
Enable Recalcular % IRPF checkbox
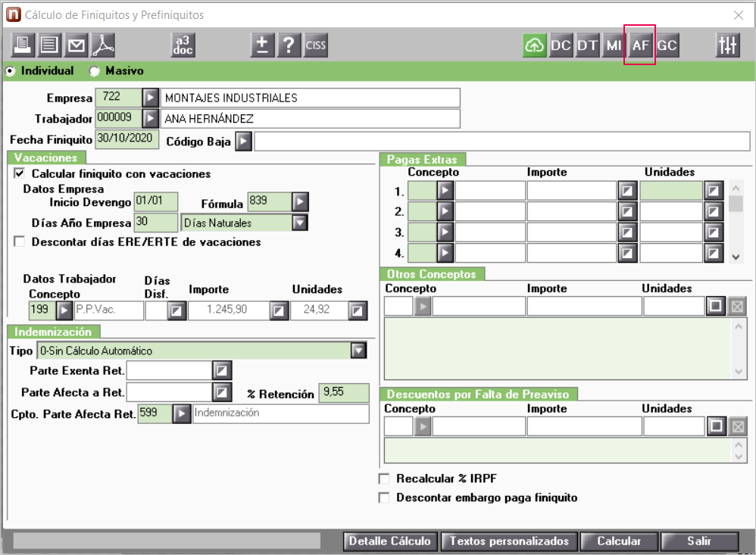tap(384, 479)
